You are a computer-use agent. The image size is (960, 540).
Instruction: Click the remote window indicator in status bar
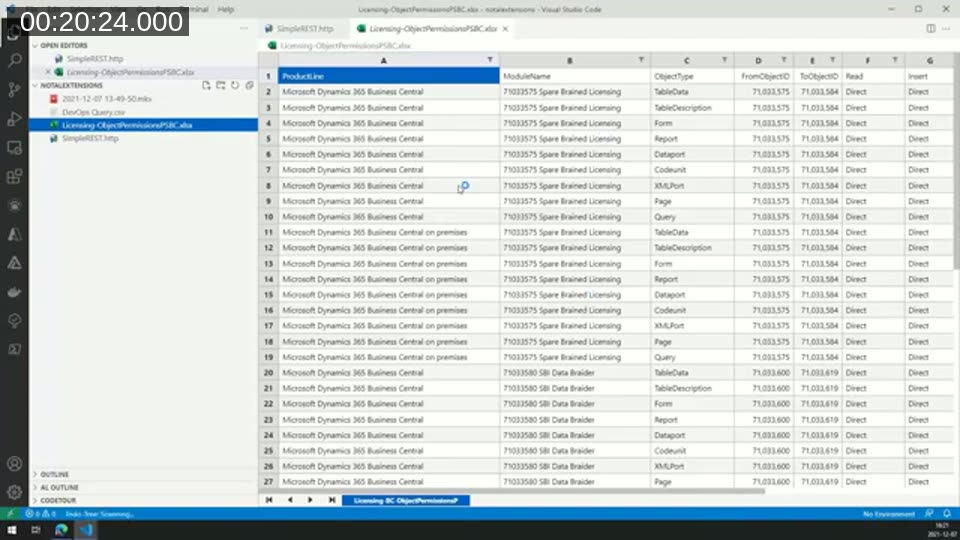[x=10, y=514]
